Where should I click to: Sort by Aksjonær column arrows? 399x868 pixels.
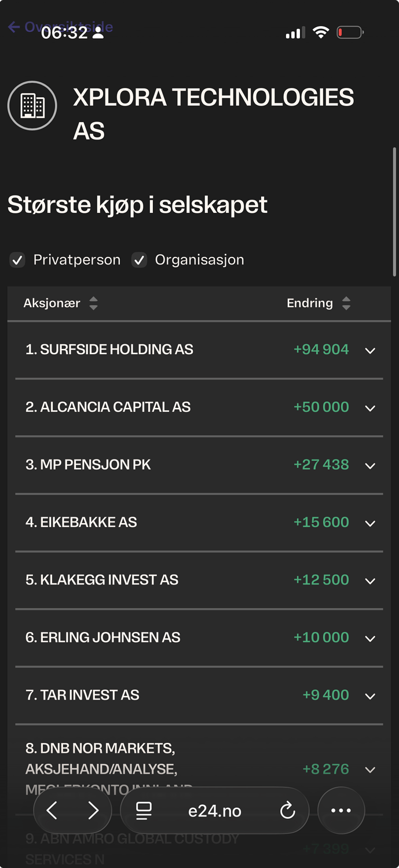tap(93, 303)
